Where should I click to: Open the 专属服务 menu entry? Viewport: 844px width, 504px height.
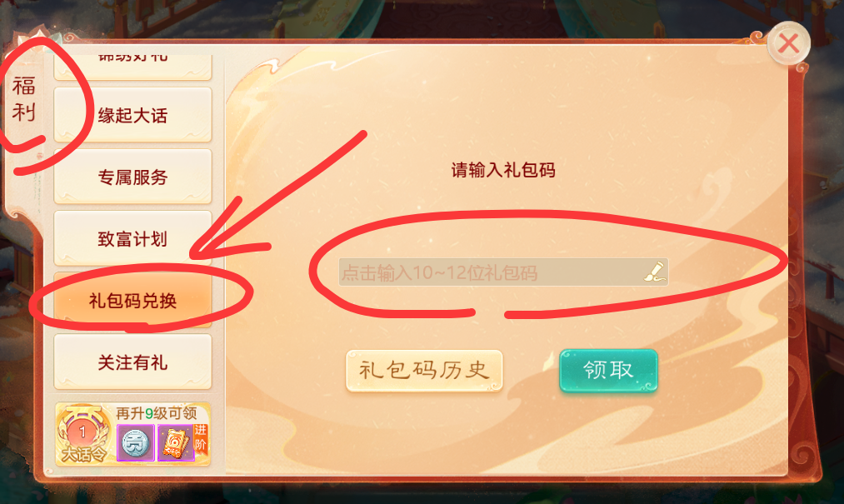(x=132, y=177)
